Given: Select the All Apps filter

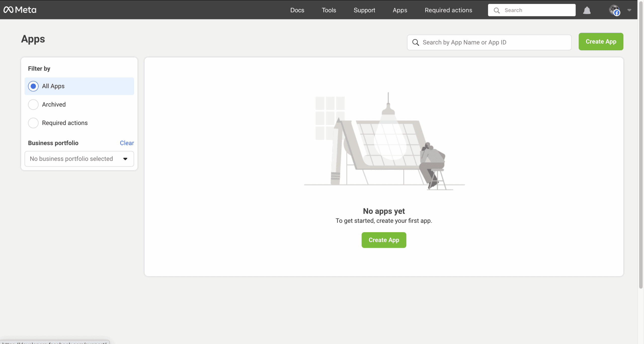Looking at the screenshot, I should 79,86.
